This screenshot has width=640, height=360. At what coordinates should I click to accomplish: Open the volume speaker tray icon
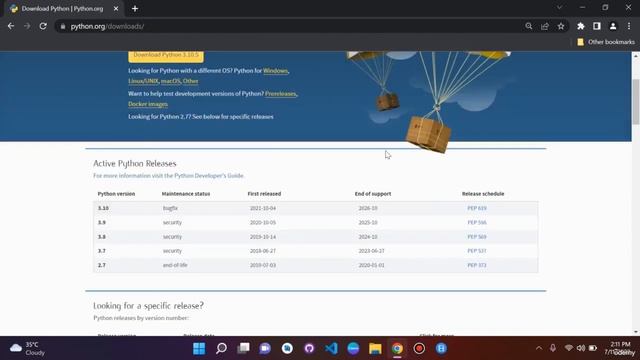point(581,348)
